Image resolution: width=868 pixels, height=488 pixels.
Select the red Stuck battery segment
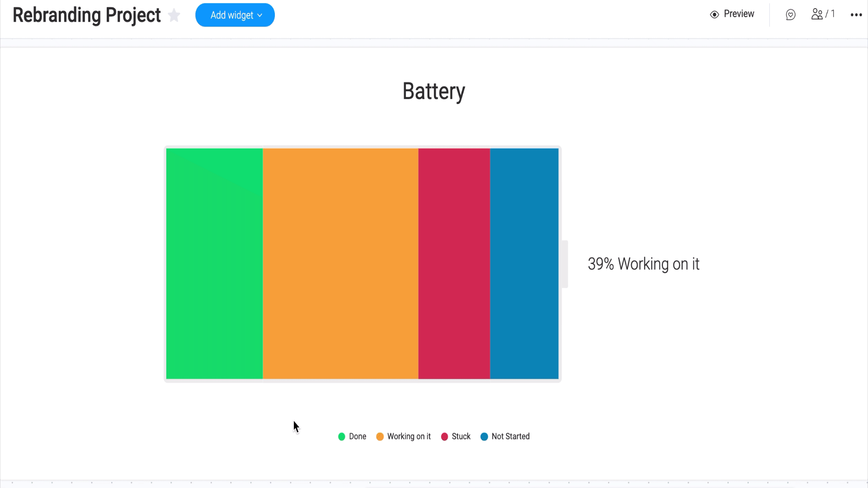click(454, 263)
